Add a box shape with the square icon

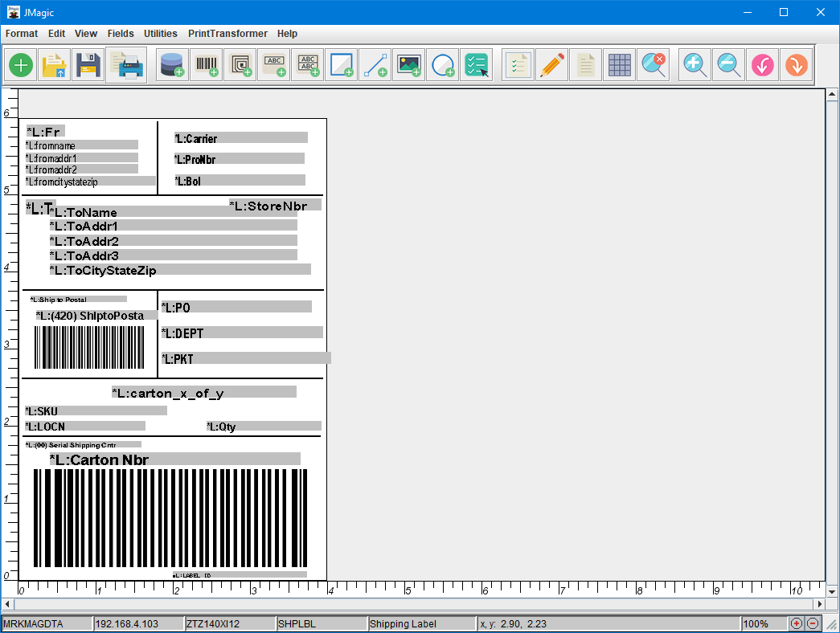(342, 65)
